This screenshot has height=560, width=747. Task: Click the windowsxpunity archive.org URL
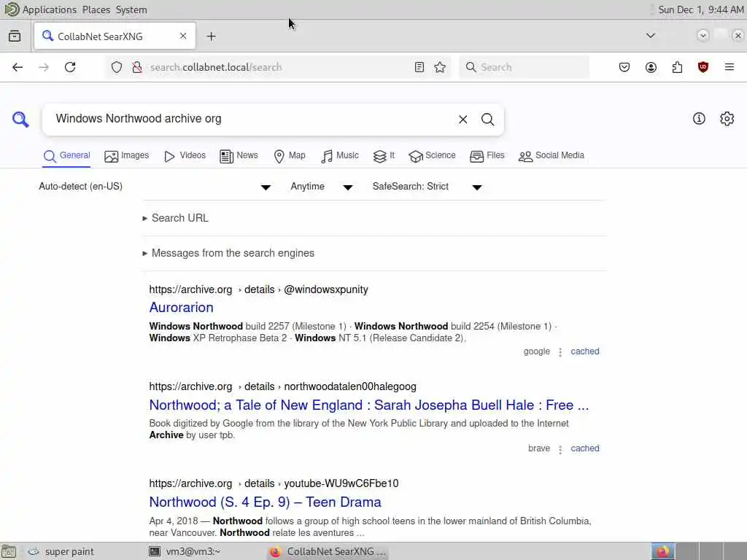tap(259, 289)
